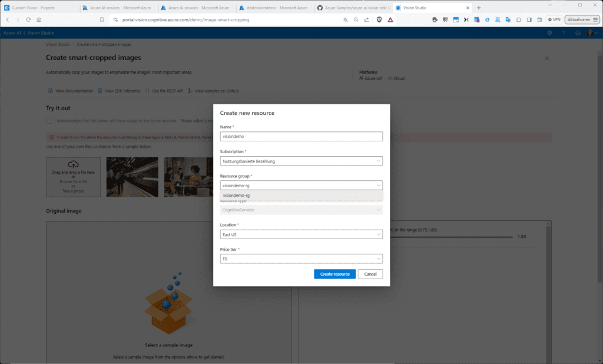Click the disabled CognitiveServices resource type dropdown
The width and height of the screenshot is (603, 364).
[x=301, y=210]
